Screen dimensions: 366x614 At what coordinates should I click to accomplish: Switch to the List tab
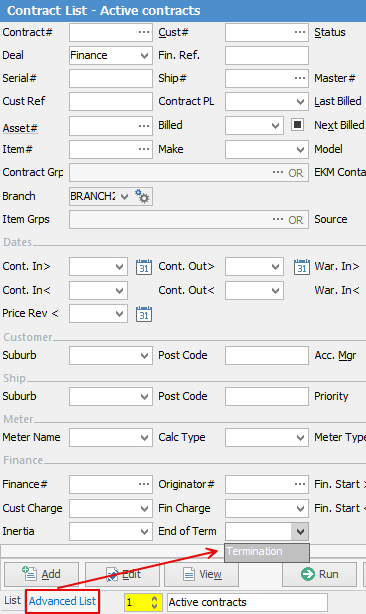pos(13,601)
